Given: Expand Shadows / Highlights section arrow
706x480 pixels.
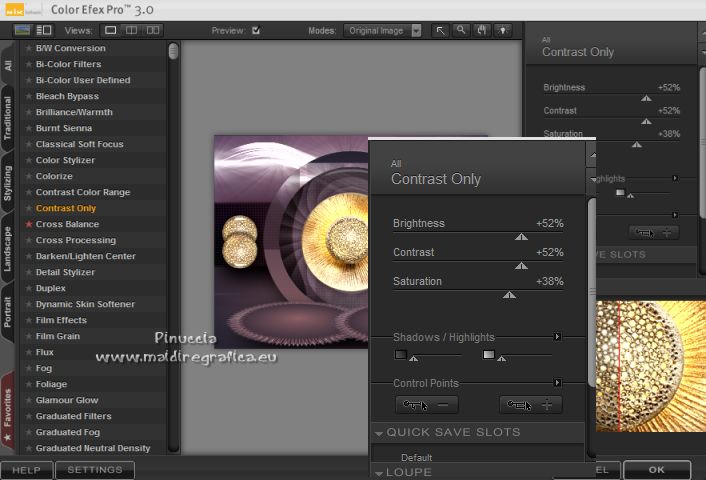Looking at the screenshot, I should [557, 337].
